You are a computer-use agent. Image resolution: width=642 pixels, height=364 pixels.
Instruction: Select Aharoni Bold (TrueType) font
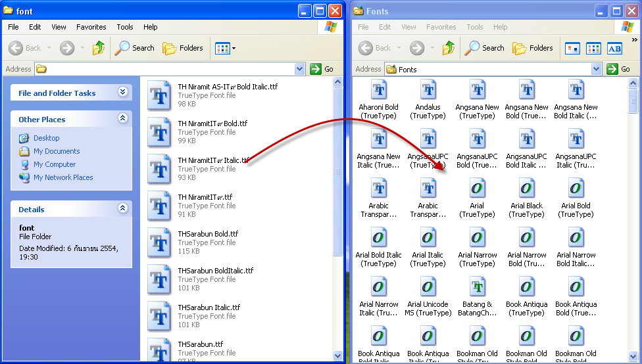pos(378,99)
